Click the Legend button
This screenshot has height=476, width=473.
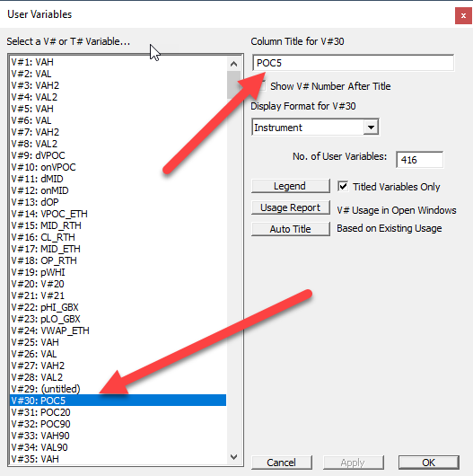point(291,186)
